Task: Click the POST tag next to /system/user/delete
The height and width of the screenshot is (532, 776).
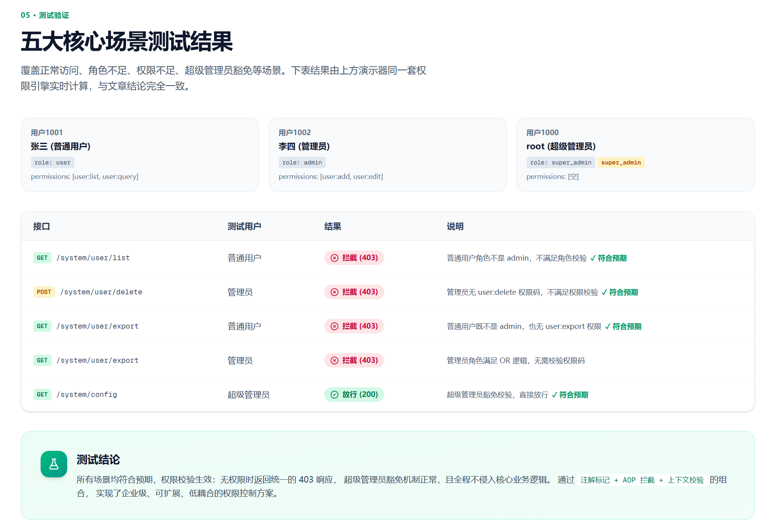Action: pos(44,292)
